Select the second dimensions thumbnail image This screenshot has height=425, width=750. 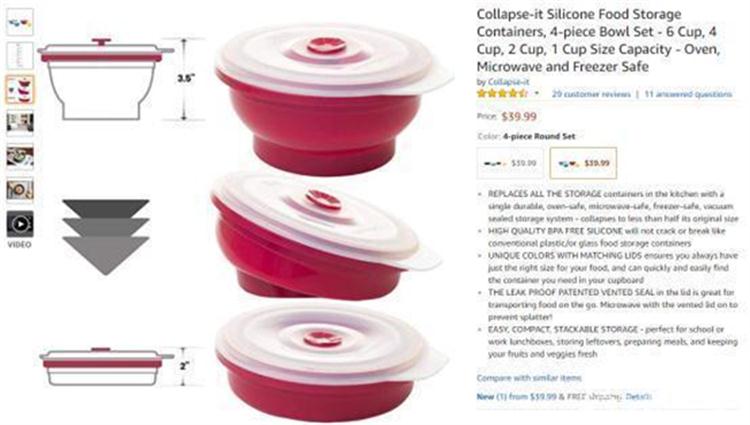20,56
